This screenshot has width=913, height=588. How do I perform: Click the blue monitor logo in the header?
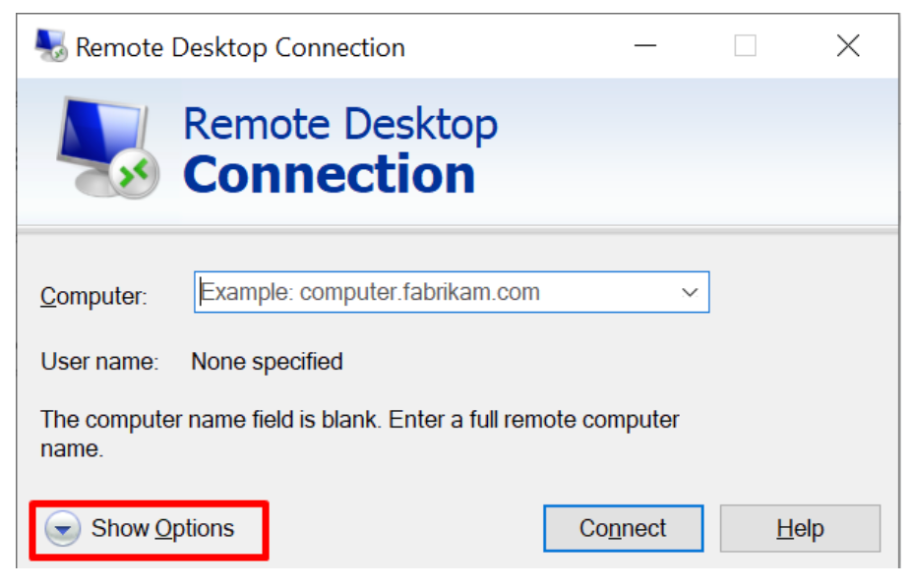[x=101, y=129]
